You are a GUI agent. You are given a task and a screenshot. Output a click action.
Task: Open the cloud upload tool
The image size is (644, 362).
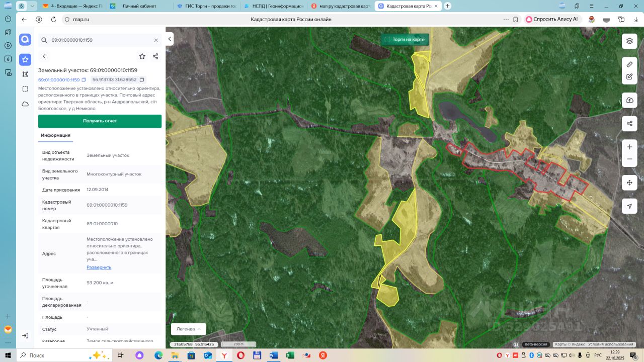click(629, 100)
